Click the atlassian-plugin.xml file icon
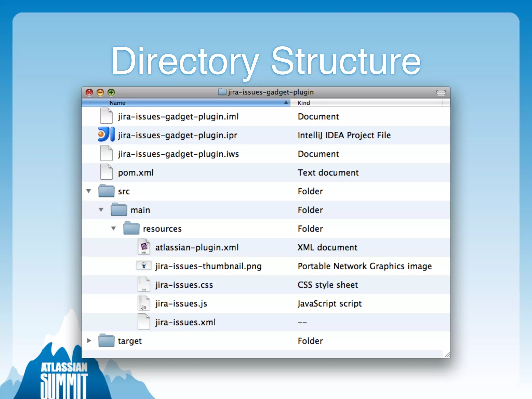 coord(144,247)
